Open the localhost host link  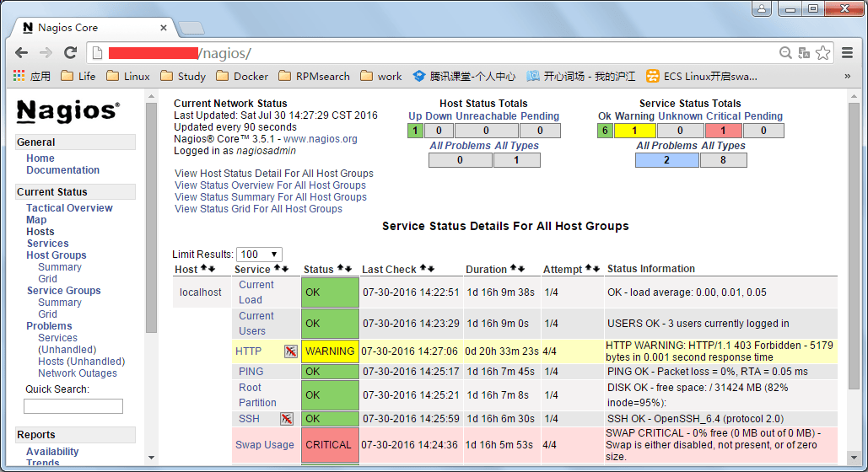201,292
